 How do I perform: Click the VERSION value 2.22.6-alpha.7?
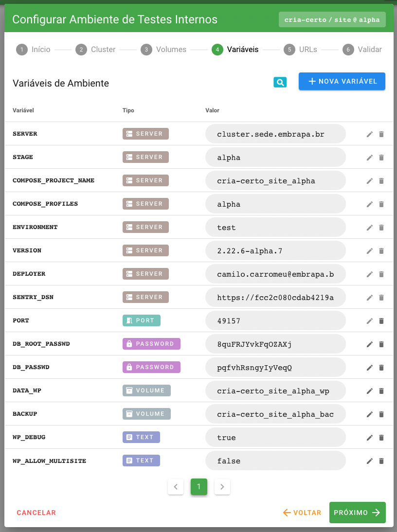275,251
